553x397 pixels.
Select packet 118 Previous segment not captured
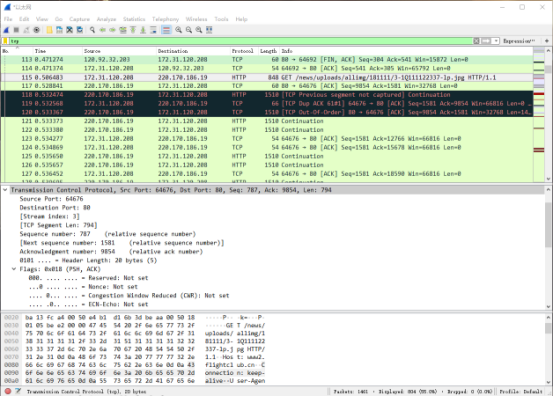[267, 95]
